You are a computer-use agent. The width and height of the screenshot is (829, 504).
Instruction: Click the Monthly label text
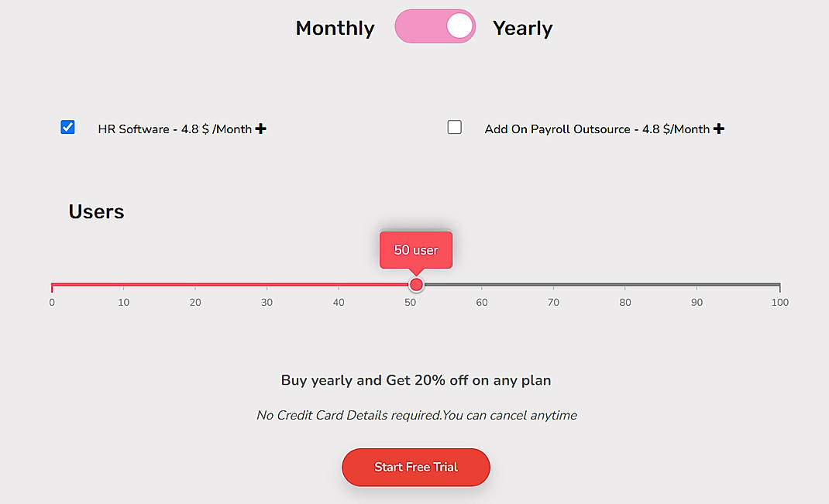tap(335, 27)
